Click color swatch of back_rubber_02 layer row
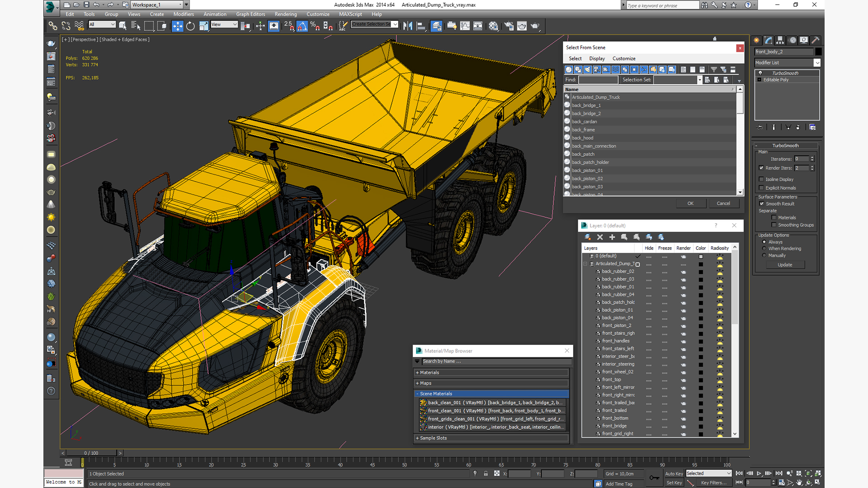This screenshot has width=868, height=488. point(701,272)
